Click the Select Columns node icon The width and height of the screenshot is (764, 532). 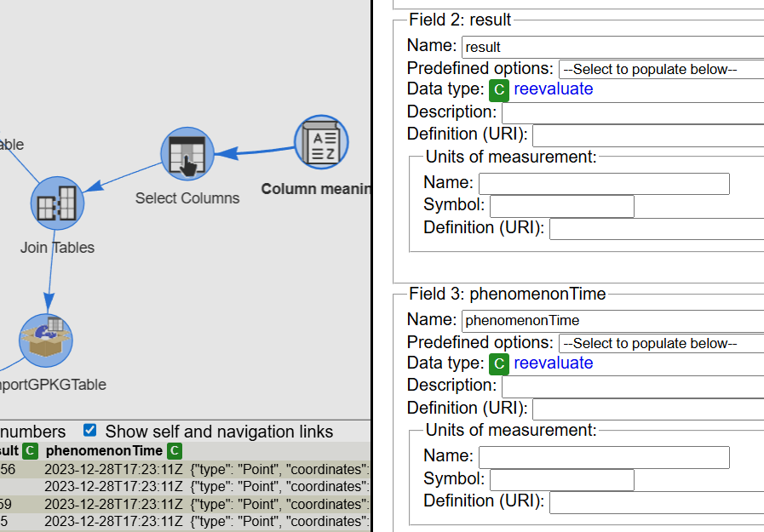[x=187, y=154]
